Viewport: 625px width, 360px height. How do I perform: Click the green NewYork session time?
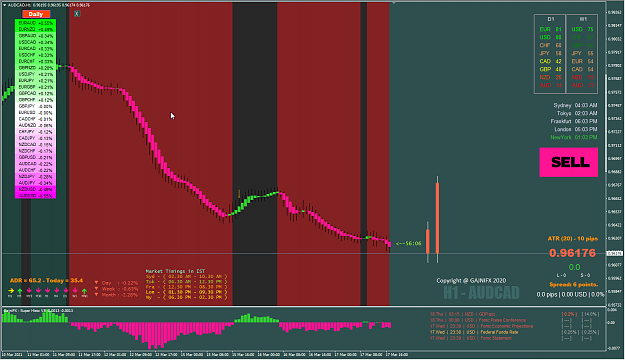[x=574, y=137]
